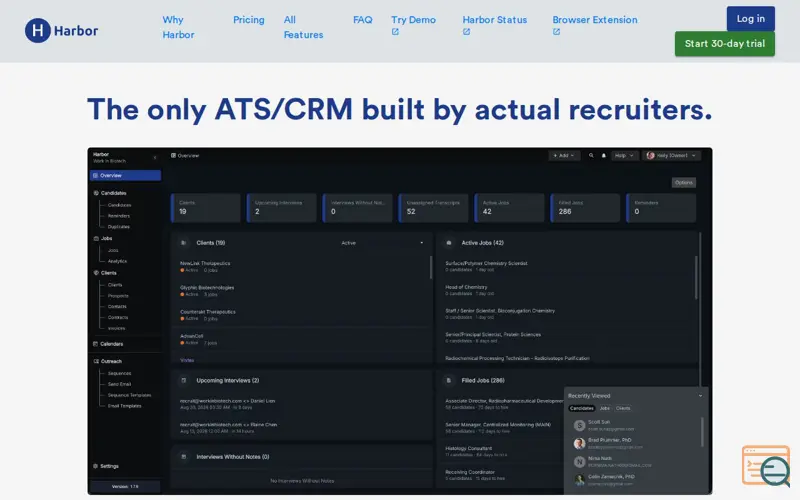The height and width of the screenshot is (500, 800).
Task: Open the FAQ nav link
Action: point(362,20)
